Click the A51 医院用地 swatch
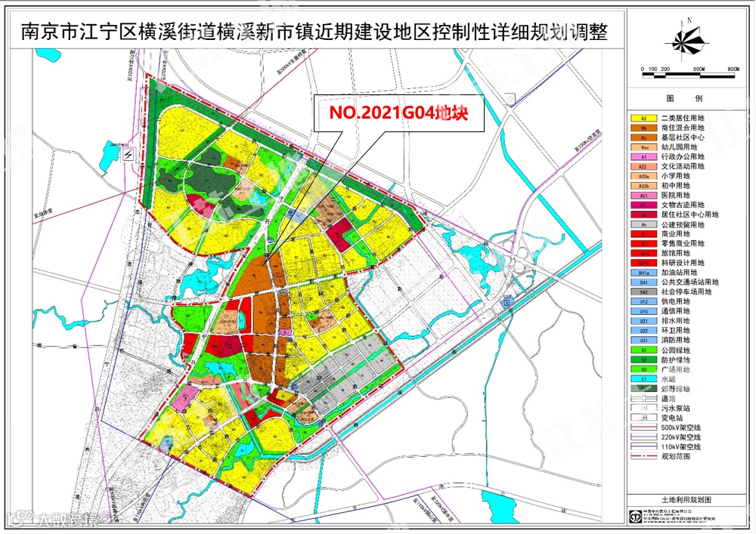This screenshot has height=534, width=756. 643,195
